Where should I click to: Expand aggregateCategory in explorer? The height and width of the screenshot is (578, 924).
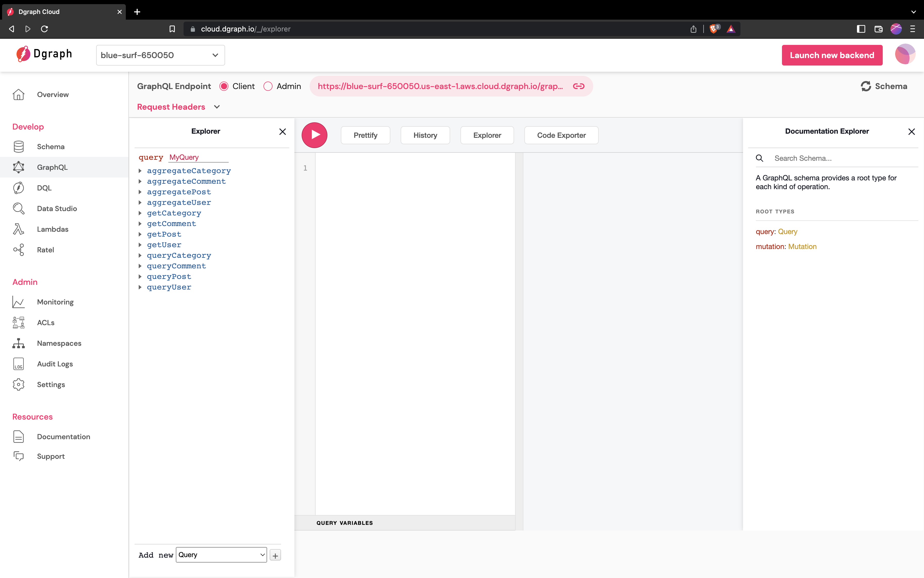[140, 171]
